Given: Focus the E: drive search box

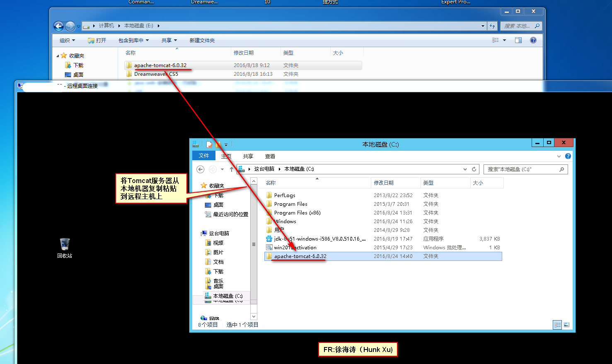Looking at the screenshot, I should (521, 26).
